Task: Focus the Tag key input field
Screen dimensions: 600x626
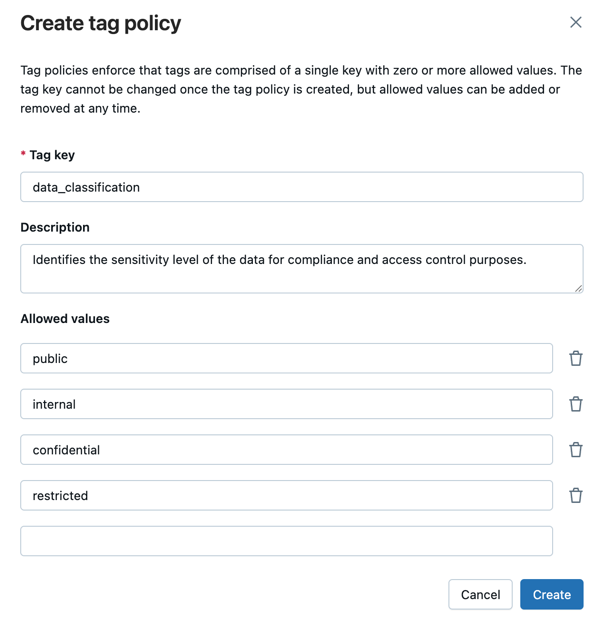Action: (x=301, y=187)
